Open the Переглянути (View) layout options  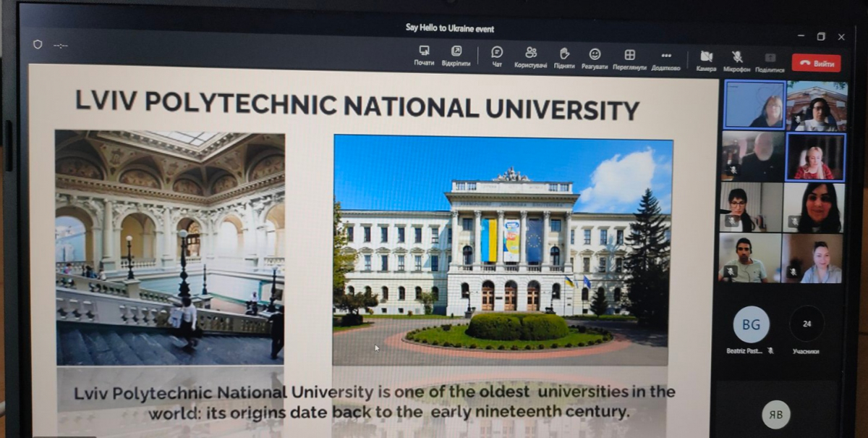629,55
